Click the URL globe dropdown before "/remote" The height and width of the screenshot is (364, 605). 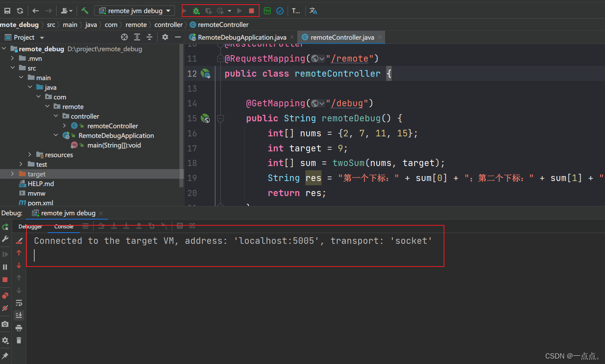(318, 59)
